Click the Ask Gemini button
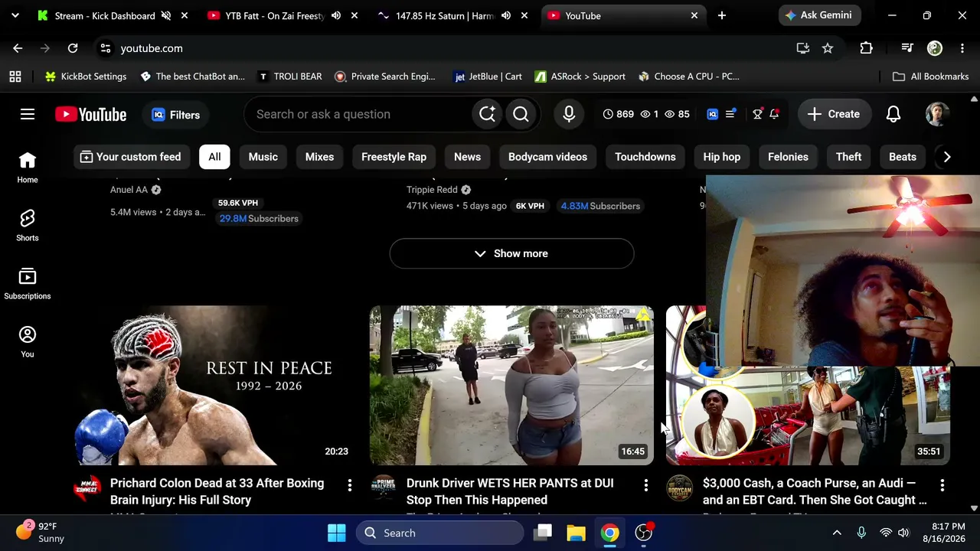The width and height of the screenshot is (980, 551). [819, 15]
